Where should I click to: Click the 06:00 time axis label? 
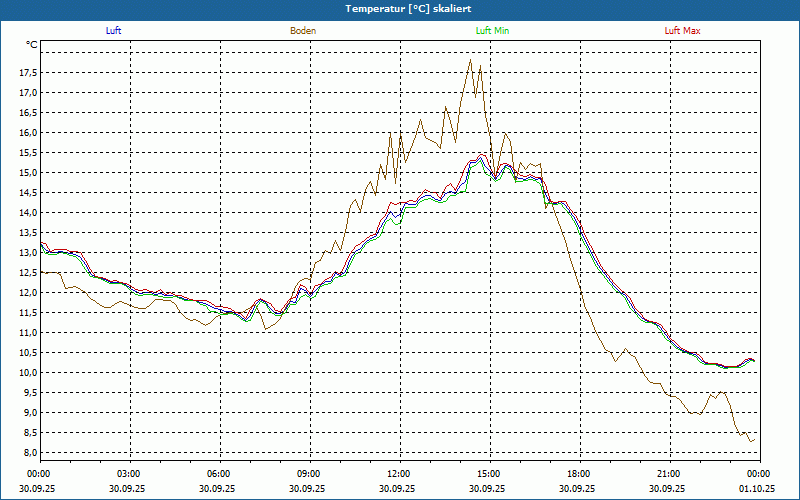tap(218, 474)
